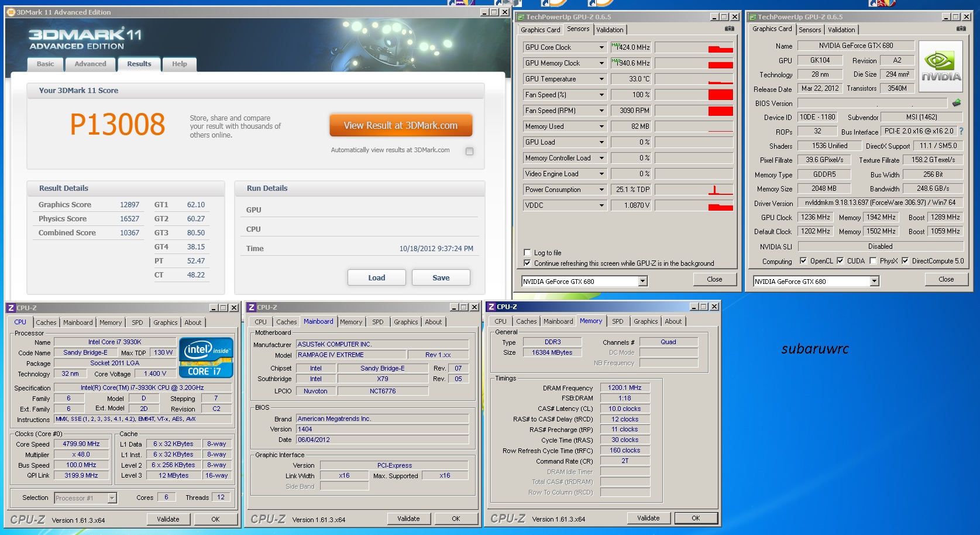This screenshot has width=980, height=535.
Task: Click the driver version field in GPU-Z
Action: 880,203
